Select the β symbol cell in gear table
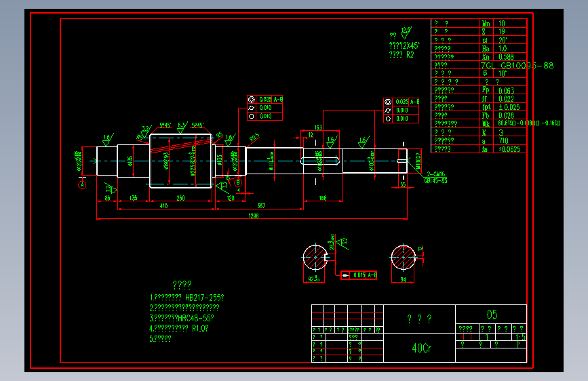Screen dimensions: 588x381 click(x=486, y=74)
